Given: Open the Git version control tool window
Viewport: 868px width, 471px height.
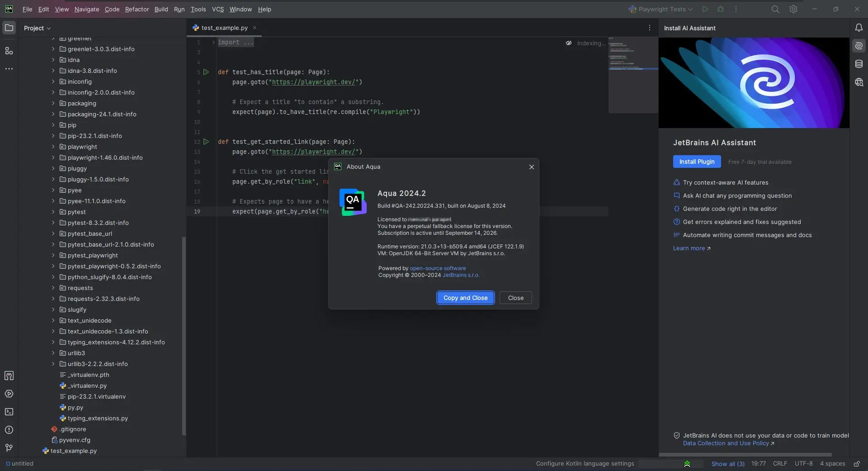Looking at the screenshot, I should tap(9, 448).
